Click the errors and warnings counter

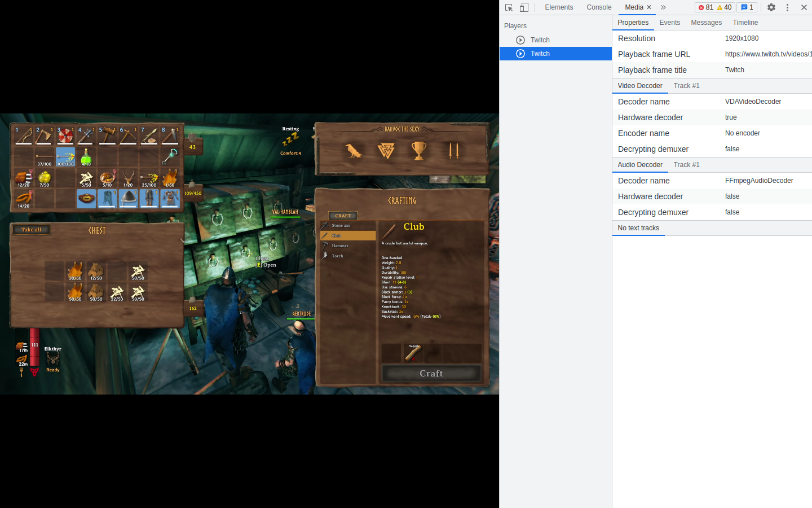[x=714, y=7]
